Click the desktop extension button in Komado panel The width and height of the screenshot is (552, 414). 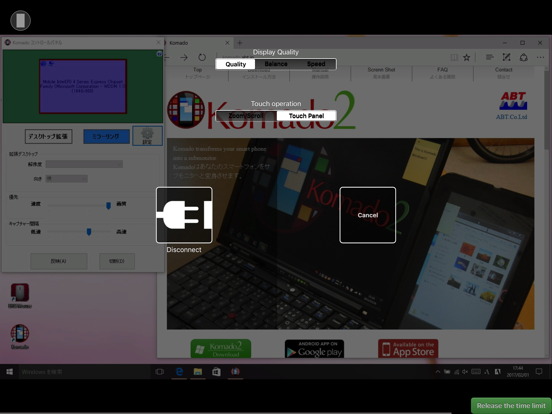(49, 136)
